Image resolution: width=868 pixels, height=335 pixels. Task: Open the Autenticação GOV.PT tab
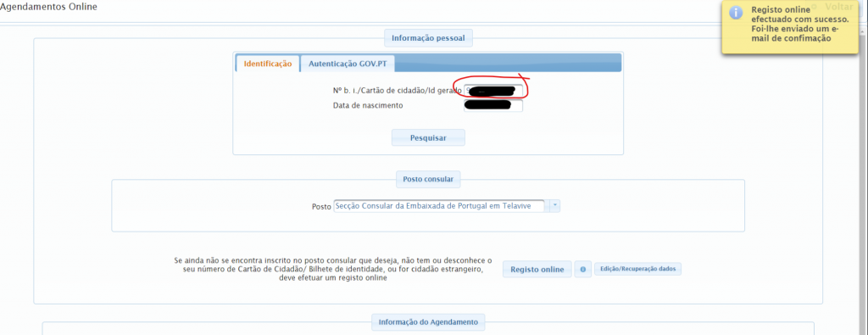pyautogui.click(x=348, y=64)
